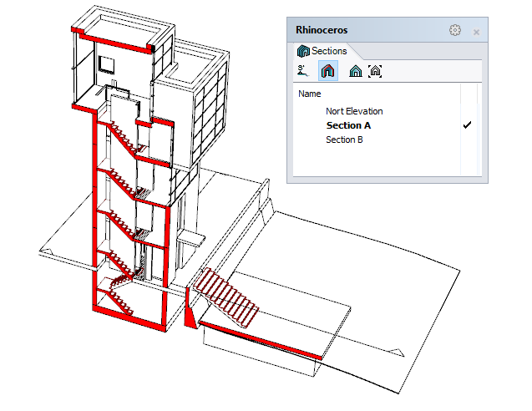Uncheck the Section A active checkmark
Screen dimensions: 532x411
[468, 125]
